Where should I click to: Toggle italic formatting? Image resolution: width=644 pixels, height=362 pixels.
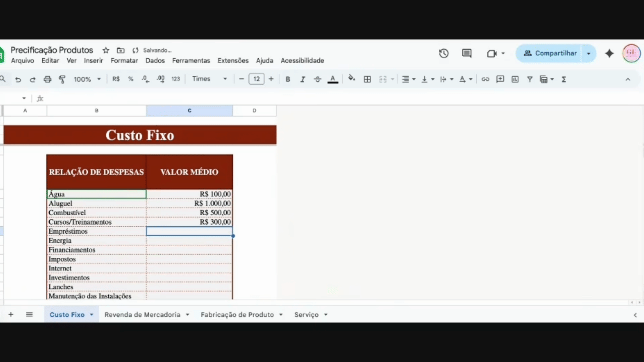click(x=303, y=79)
